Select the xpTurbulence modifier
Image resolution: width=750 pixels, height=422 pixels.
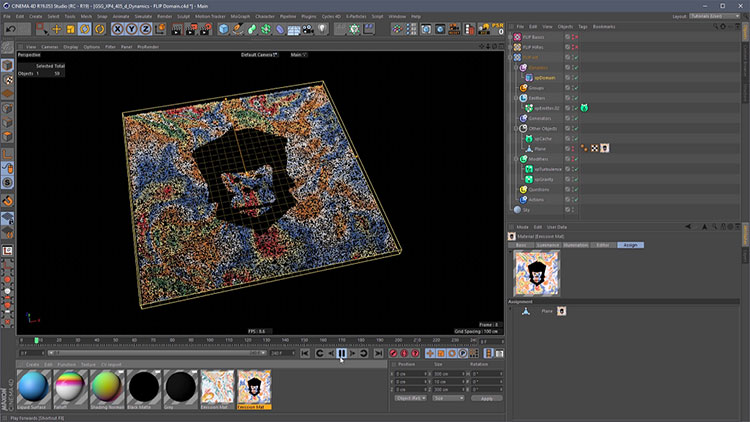point(548,169)
